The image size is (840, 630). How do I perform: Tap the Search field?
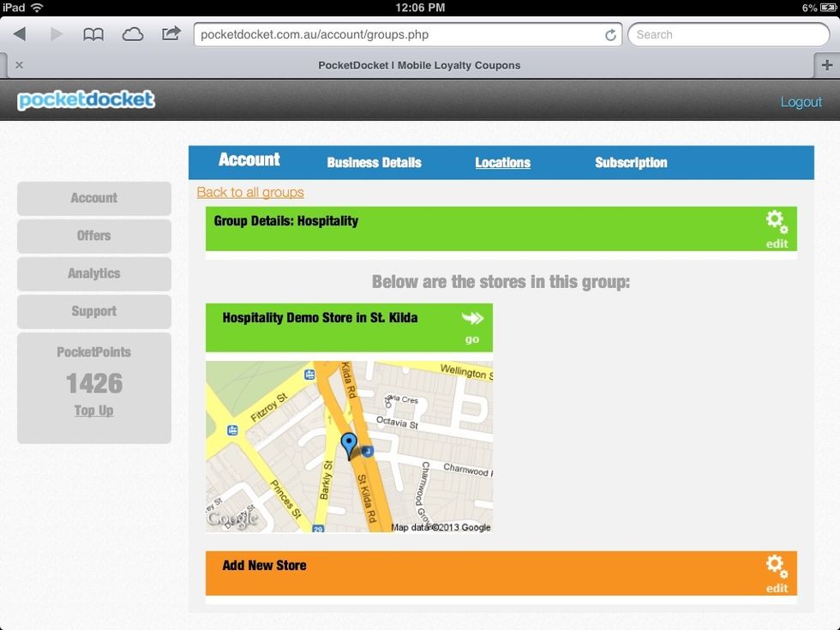[728, 34]
